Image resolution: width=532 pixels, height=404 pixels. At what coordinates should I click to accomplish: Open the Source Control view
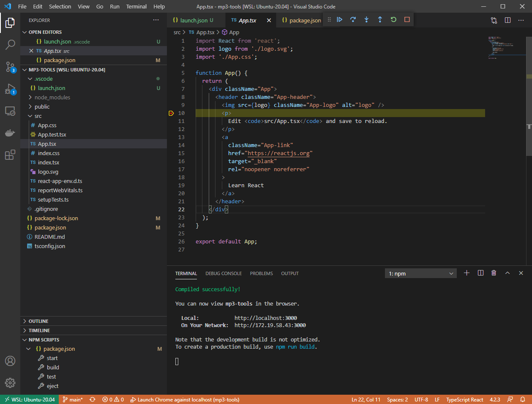tap(10, 67)
